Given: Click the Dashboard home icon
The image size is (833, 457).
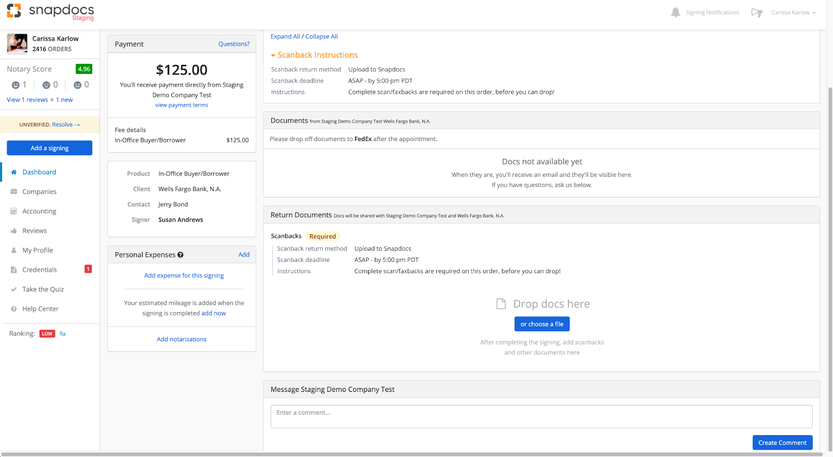Looking at the screenshot, I should pyautogui.click(x=14, y=172).
